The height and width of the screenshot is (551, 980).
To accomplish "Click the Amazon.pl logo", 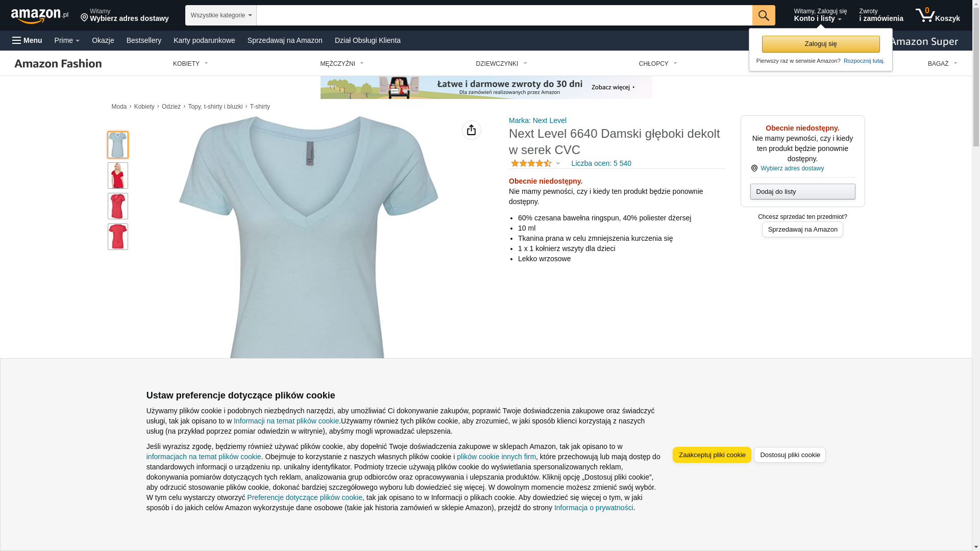I will click(39, 15).
